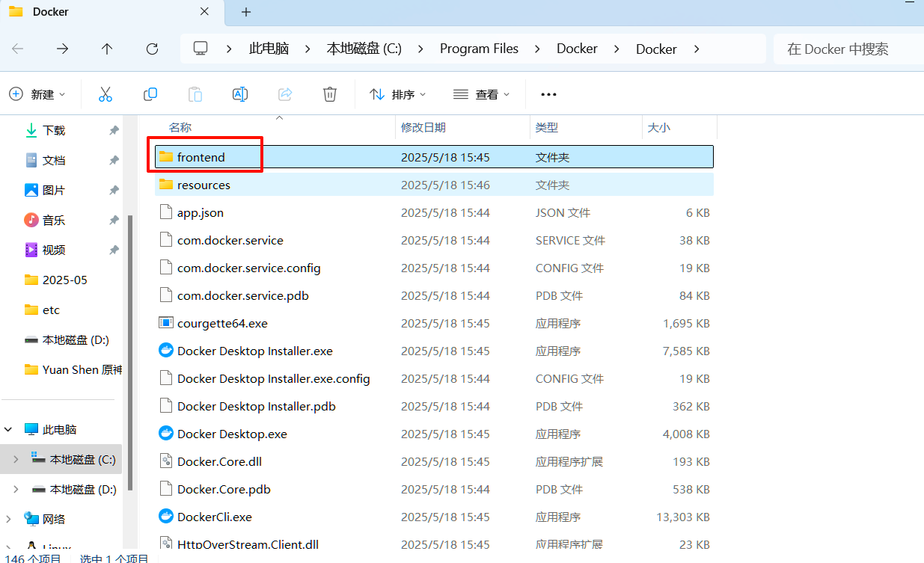Open the New (新建) dropdown
Screen dimensions: 924x563
coord(37,94)
